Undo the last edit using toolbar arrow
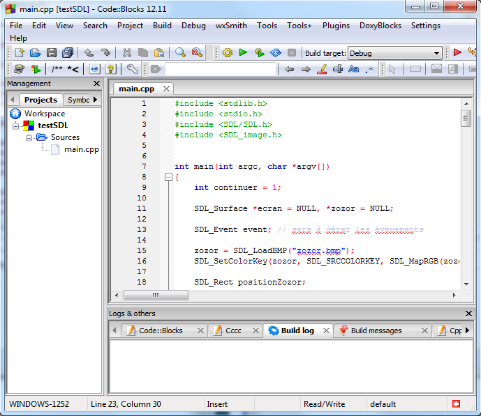Screen dimensions: 481x416 89,53
